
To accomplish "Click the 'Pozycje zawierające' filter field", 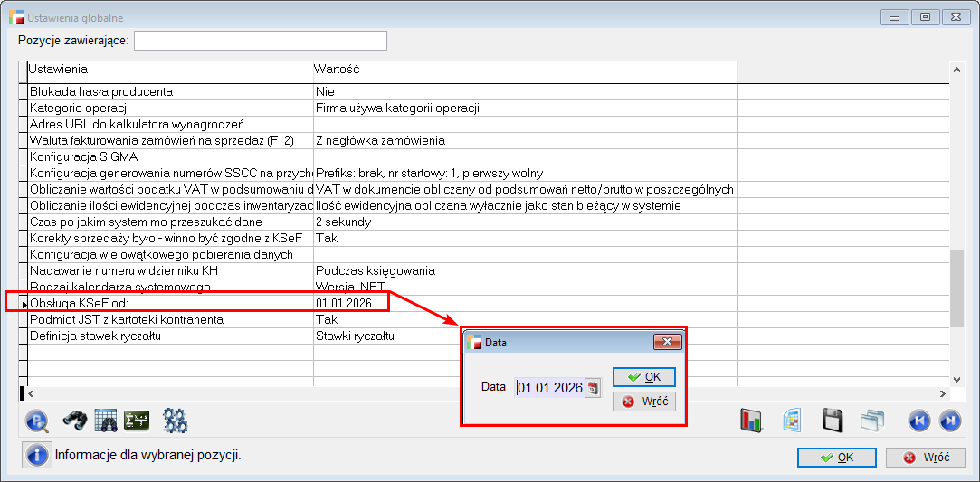I will (261, 41).
